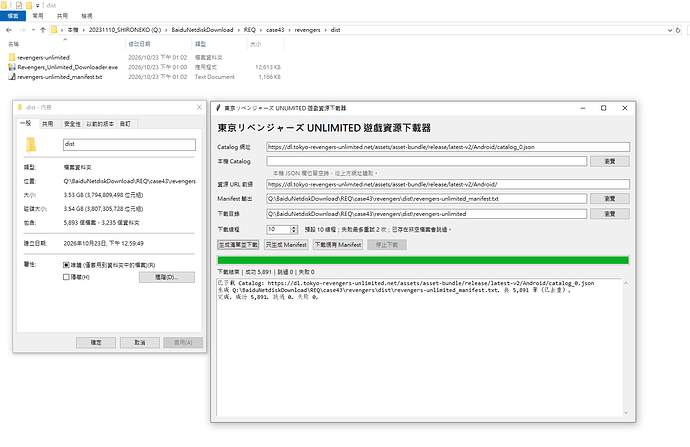Viewport: 690px width, 447px height.
Task: Click the Explorer window folder icon in title bar
Action: coord(4,5)
